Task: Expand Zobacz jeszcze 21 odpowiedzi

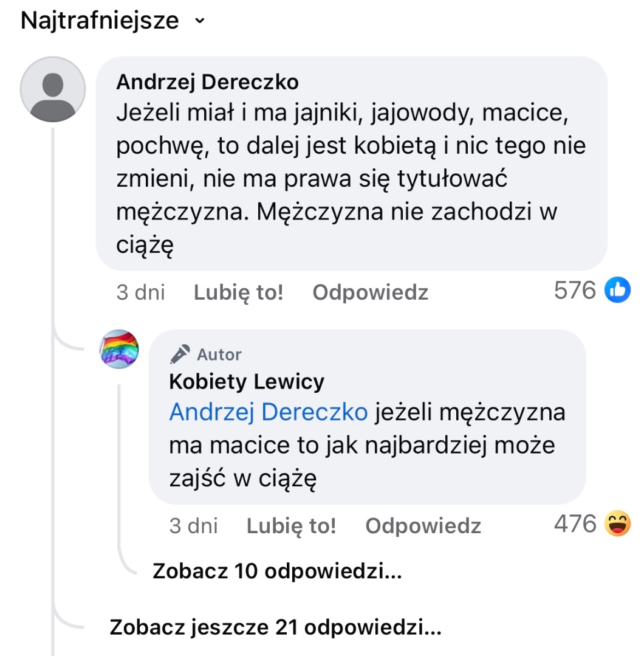Action: pyautogui.click(x=275, y=627)
